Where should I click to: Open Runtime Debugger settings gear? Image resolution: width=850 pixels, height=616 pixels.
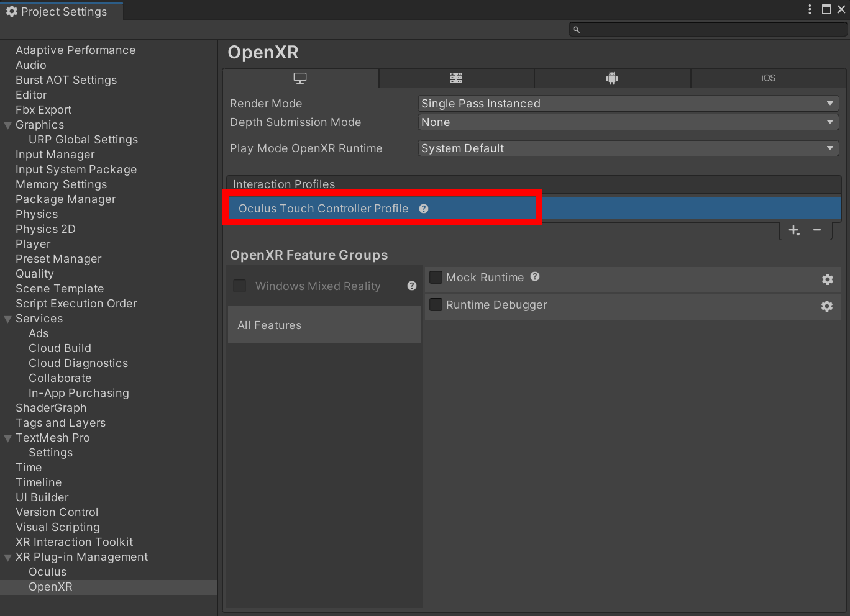pyautogui.click(x=827, y=306)
